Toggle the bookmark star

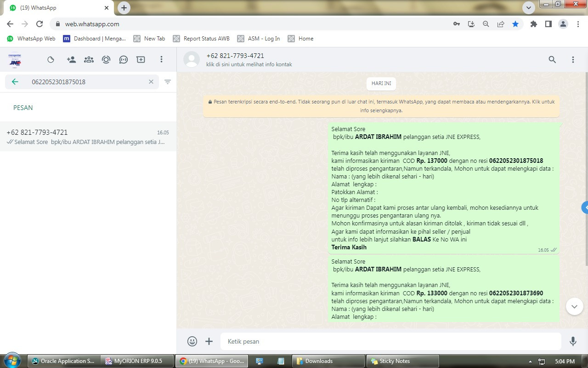515,24
